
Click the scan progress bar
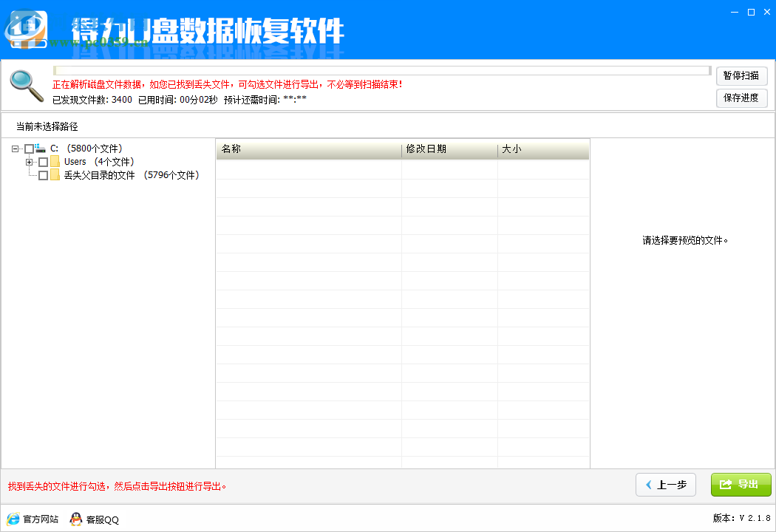379,69
